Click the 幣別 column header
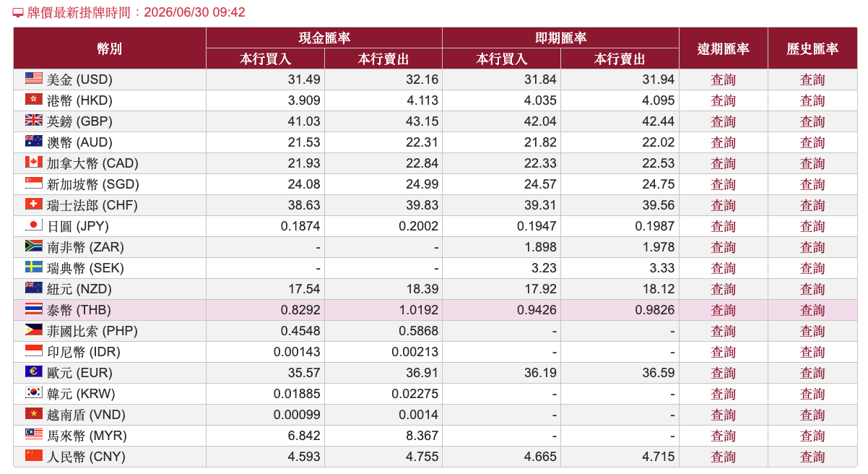 110,48
